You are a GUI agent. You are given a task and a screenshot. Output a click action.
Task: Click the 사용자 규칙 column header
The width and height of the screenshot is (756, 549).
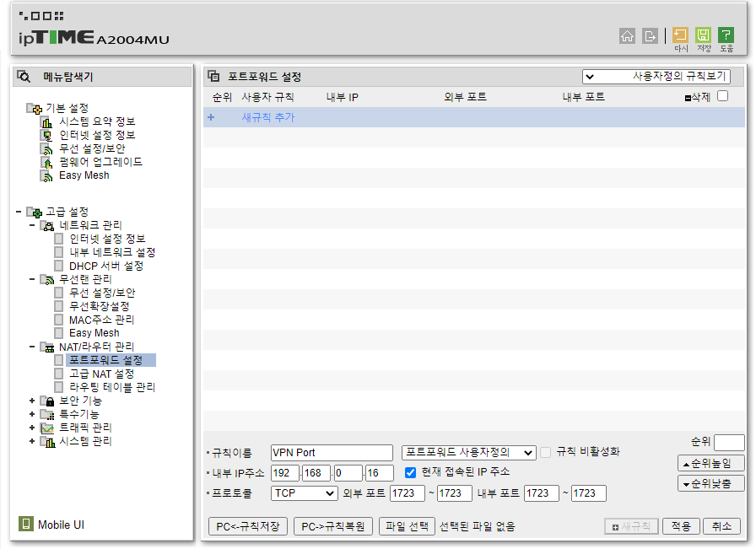point(267,97)
